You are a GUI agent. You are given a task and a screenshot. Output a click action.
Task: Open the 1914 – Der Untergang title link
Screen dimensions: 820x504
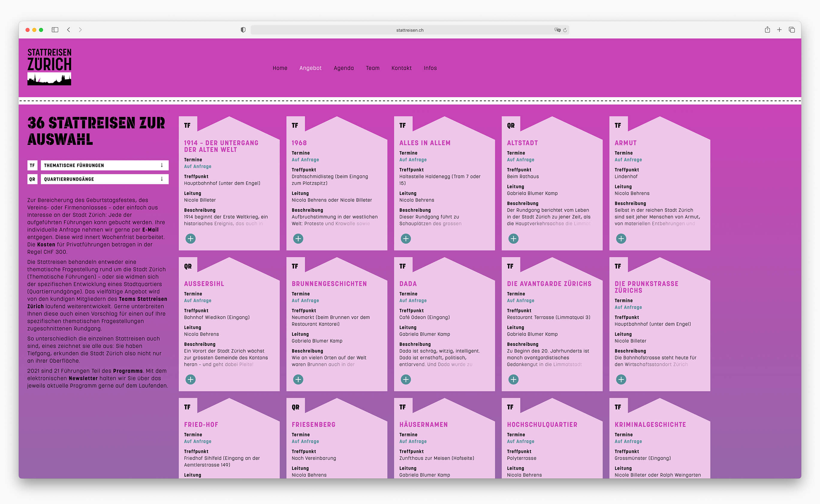coord(221,146)
